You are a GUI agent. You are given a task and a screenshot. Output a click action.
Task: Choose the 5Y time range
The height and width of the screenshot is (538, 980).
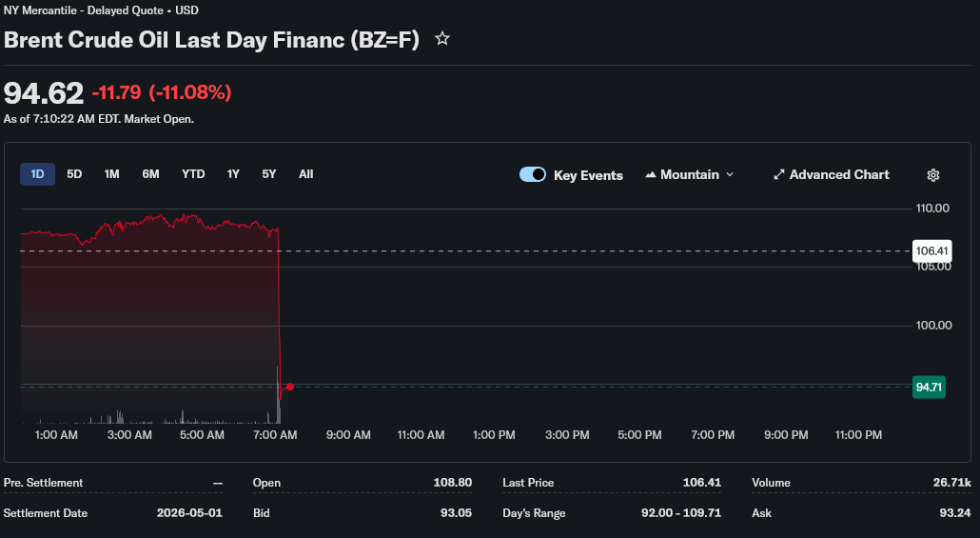(x=268, y=174)
